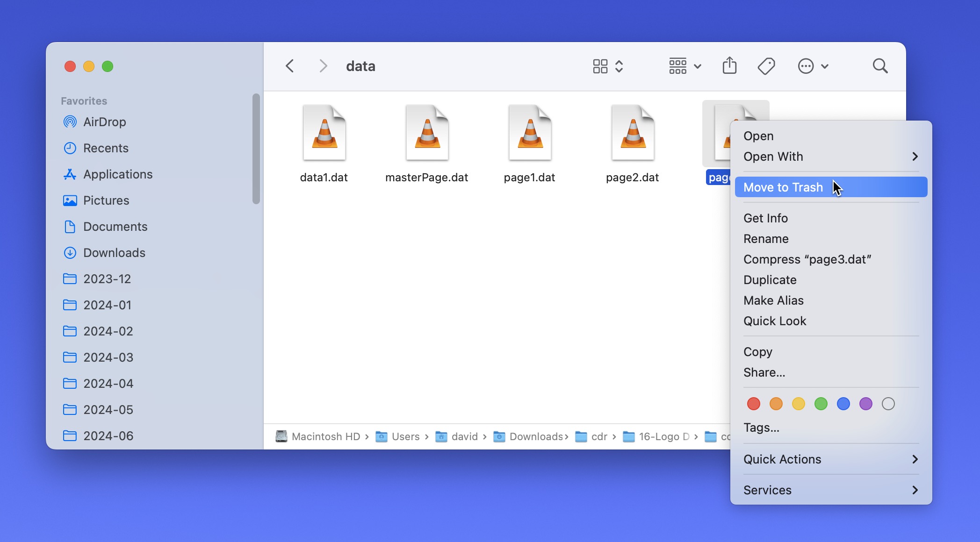Click the Get Info option in context menu

click(766, 218)
